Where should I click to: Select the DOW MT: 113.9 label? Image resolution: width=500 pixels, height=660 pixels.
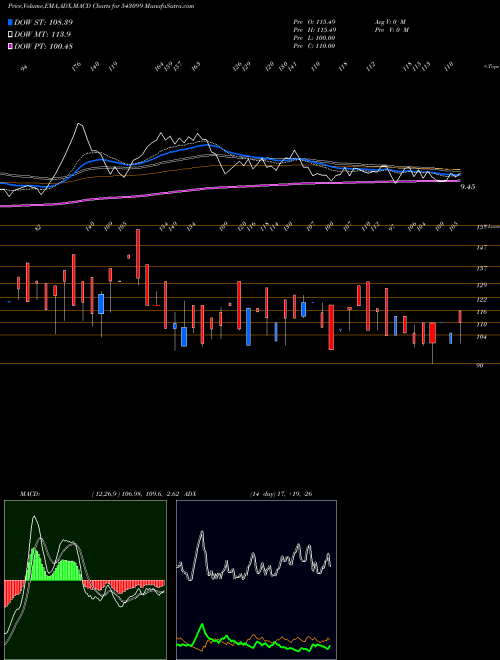(42, 34)
